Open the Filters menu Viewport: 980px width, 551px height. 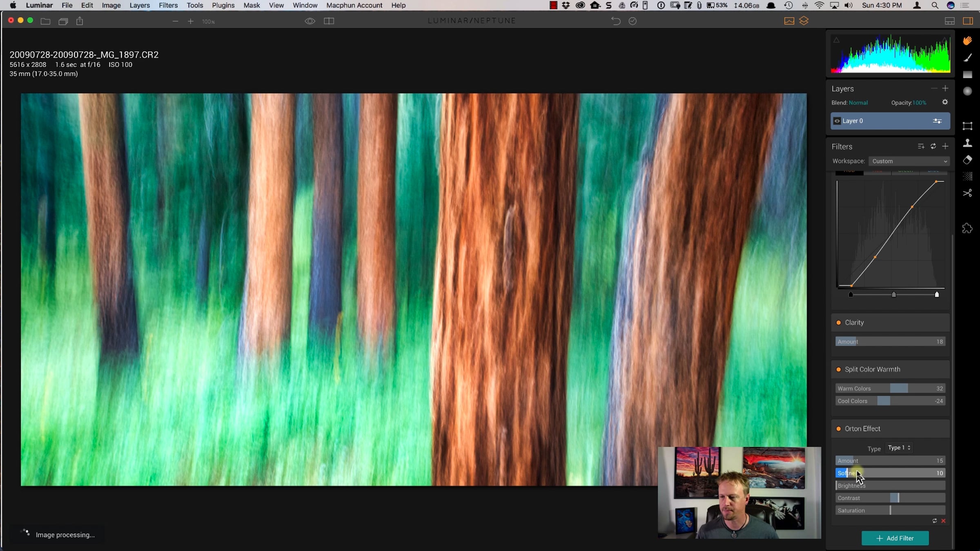pyautogui.click(x=168, y=5)
